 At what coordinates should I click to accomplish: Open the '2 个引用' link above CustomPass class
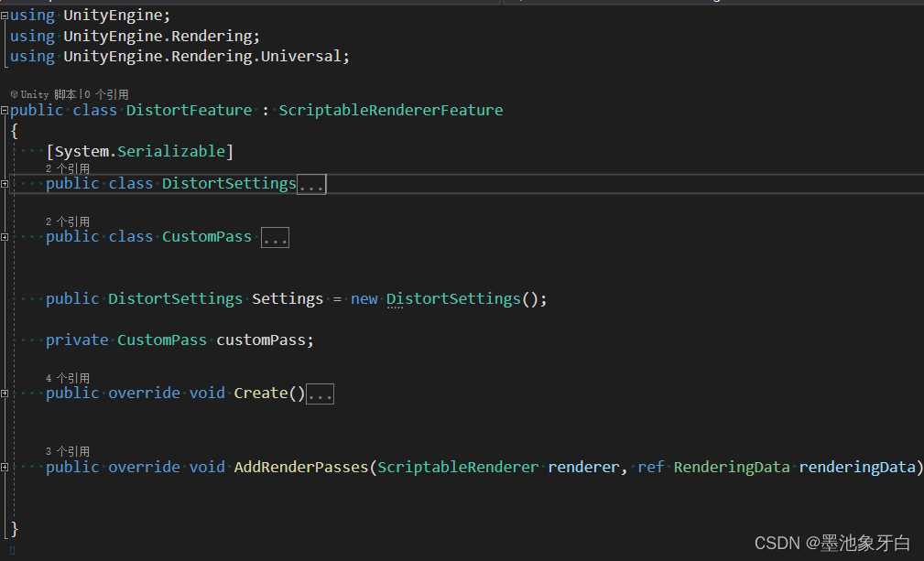pos(68,221)
